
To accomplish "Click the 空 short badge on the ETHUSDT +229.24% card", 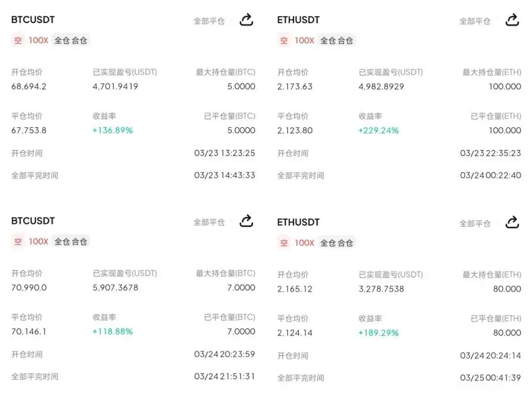I will 284,40.
